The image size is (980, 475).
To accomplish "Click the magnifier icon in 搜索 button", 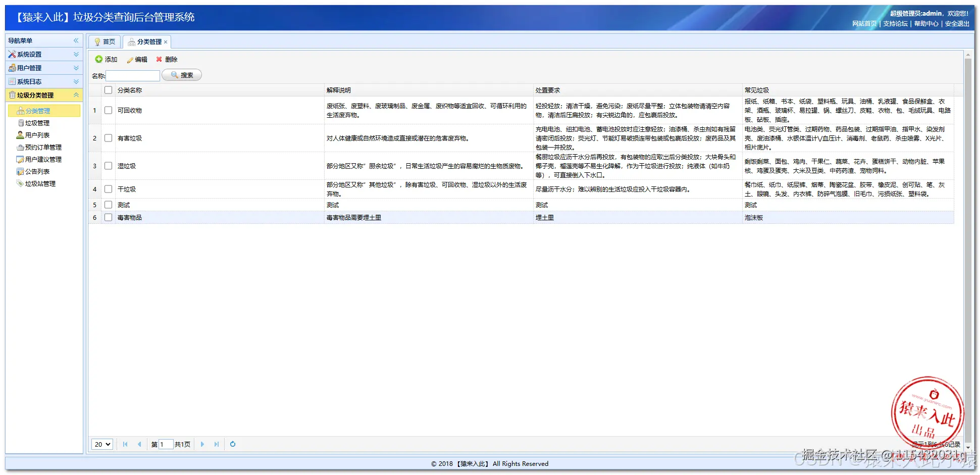I will (x=175, y=75).
